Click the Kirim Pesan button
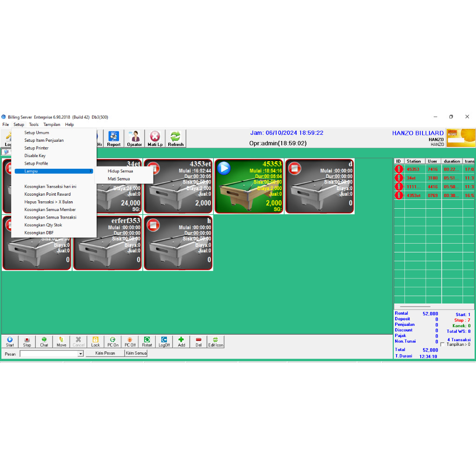Screen dimensions: 476x476 [105, 353]
